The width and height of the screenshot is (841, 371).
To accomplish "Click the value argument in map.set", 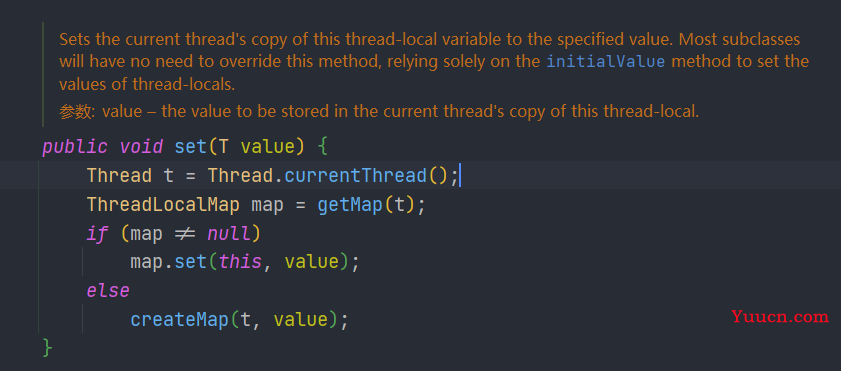I will point(312,262).
